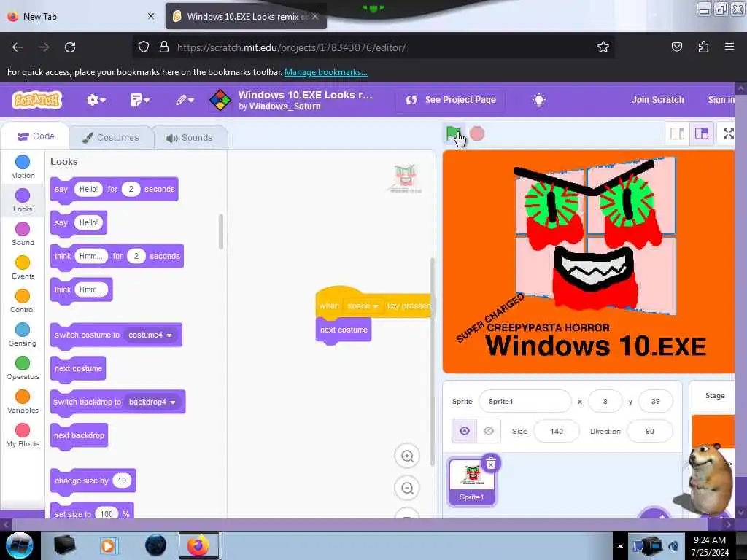Click the Stage panel header
This screenshot has width=747, height=560.
tap(715, 396)
